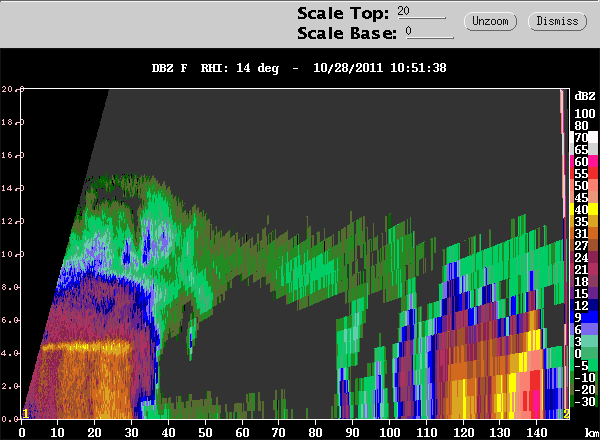The image size is (600, 440).
Task: Click the '16.0' height axis label
Action: pyautogui.click(x=12, y=155)
